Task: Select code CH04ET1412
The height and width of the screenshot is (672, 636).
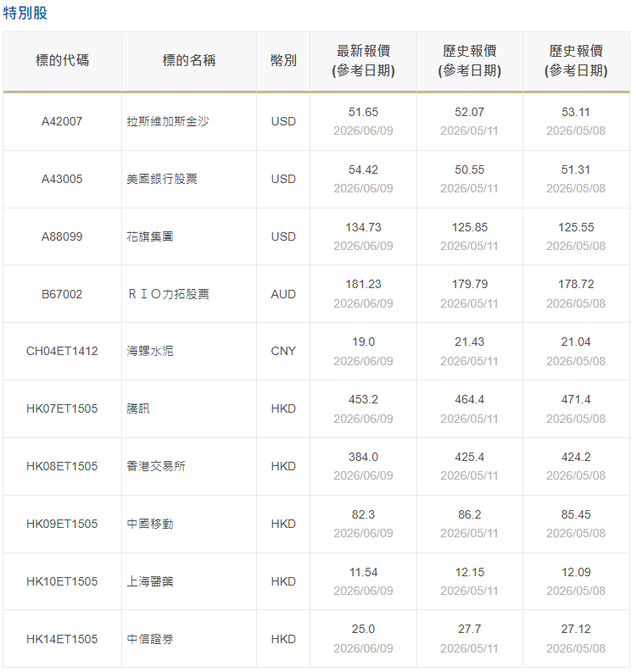Action: click(x=62, y=352)
